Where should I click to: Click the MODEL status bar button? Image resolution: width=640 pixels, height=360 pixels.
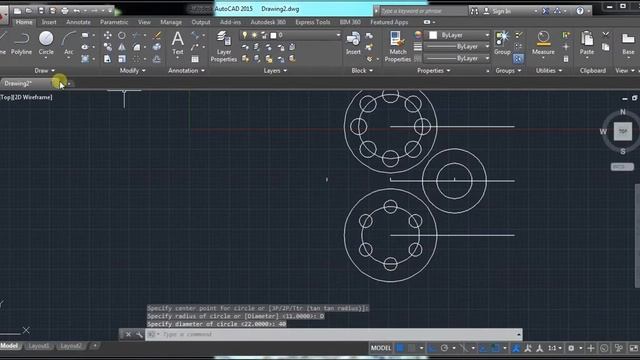click(x=380, y=348)
